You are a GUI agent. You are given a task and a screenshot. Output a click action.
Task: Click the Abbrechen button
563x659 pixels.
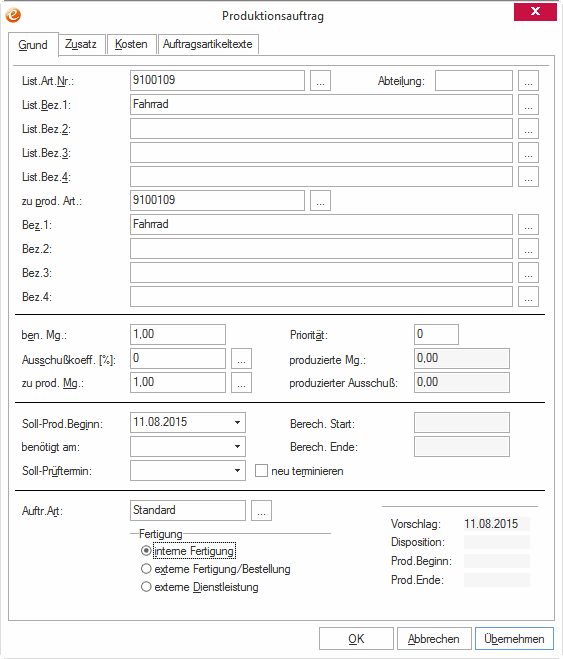coord(434,639)
